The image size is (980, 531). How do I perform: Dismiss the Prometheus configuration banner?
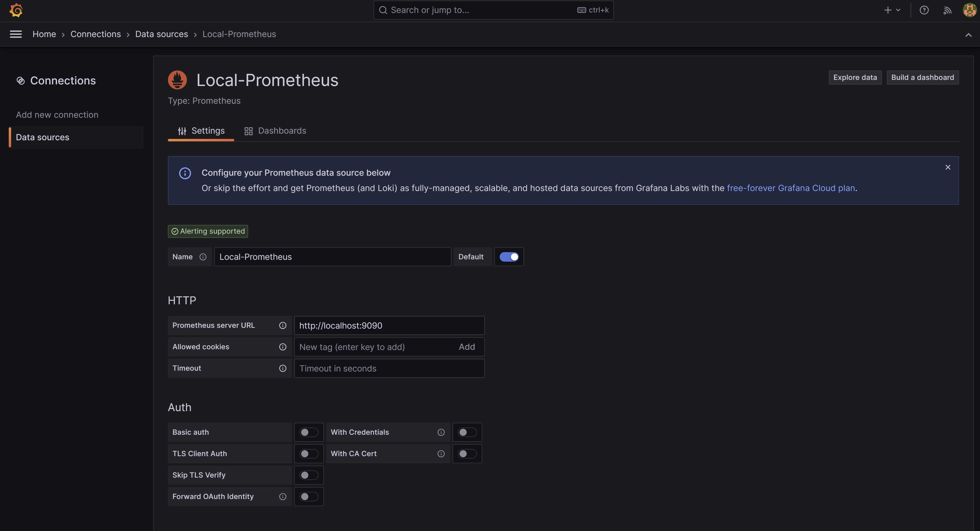click(x=948, y=167)
